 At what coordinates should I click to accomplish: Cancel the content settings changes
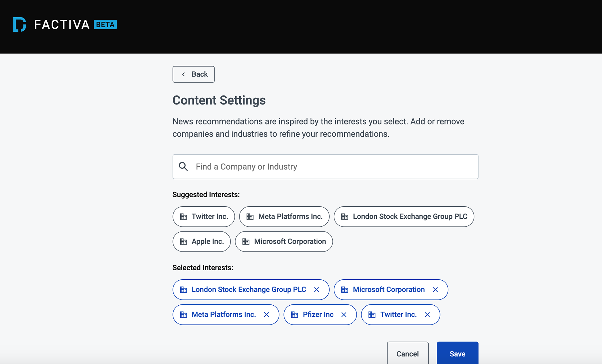point(408,354)
